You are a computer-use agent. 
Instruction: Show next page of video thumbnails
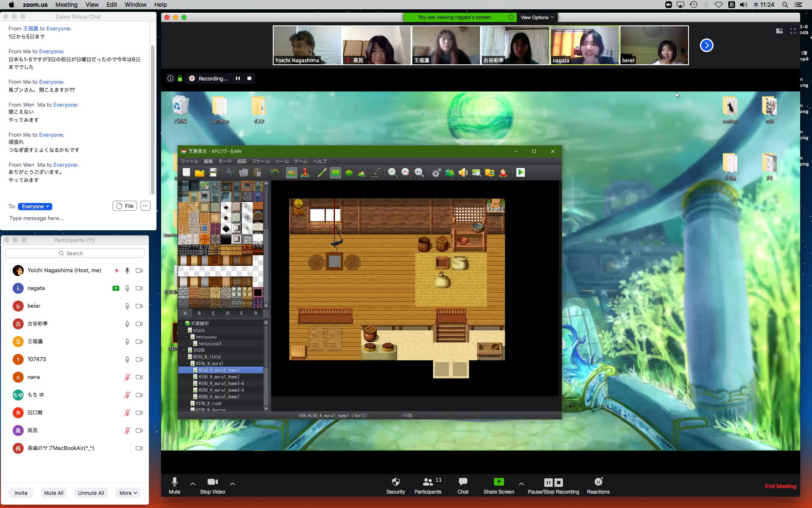point(706,45)
